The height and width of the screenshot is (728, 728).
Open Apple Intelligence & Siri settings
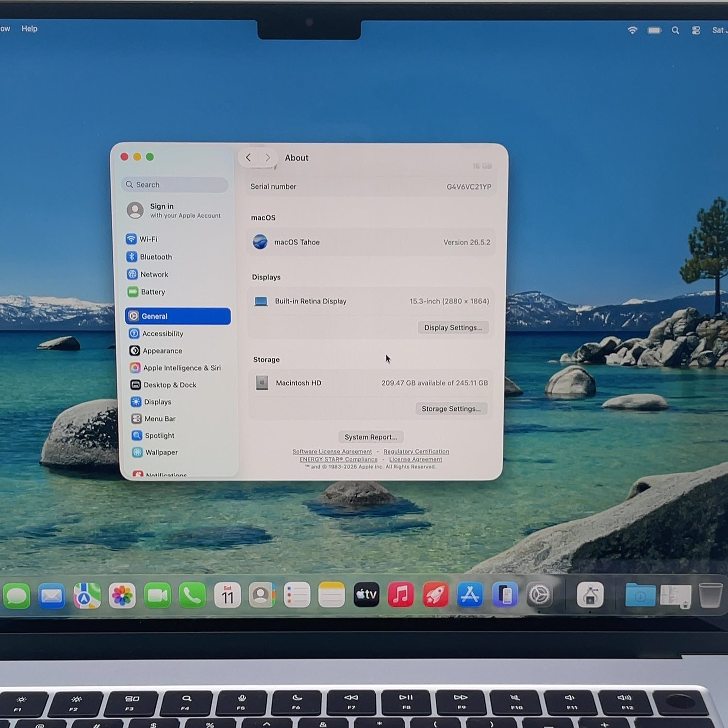click(175, 368)
